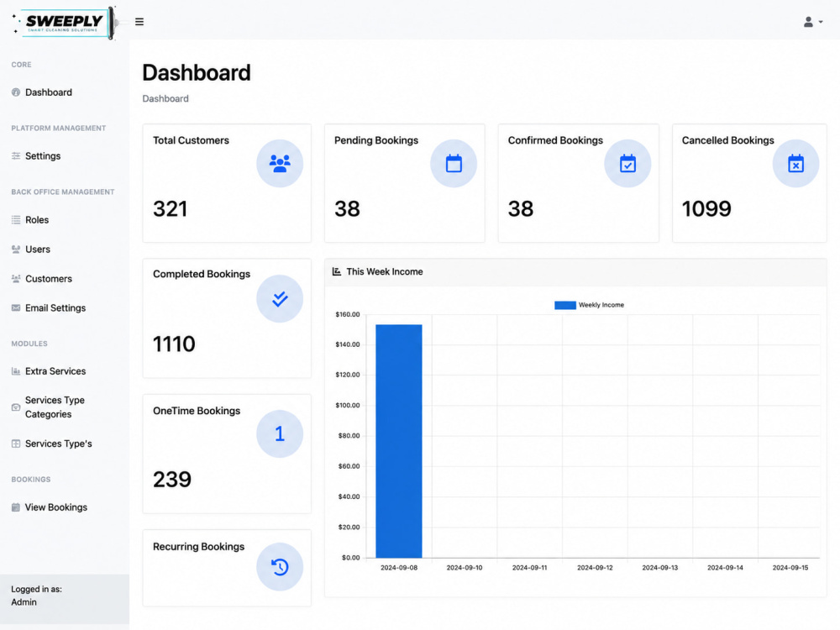The height and width of the screenshot is (630, 840).
Task: Click the Settings sliders icon
Action: [15, 156]
